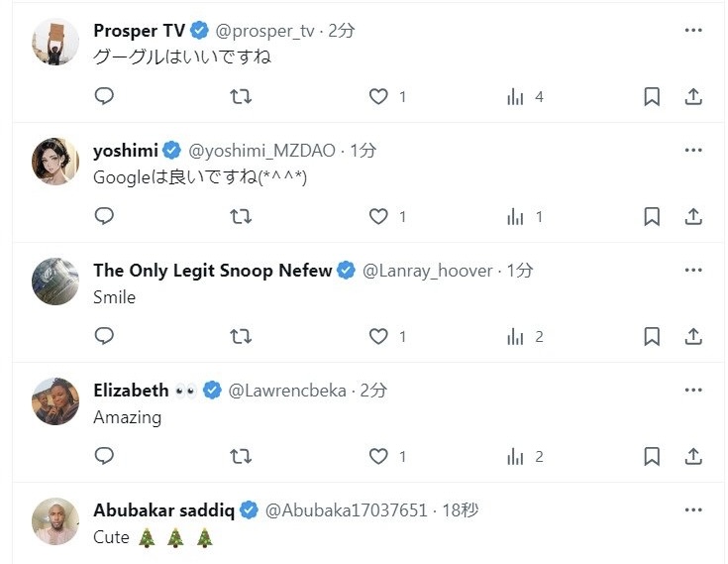Share yoshimi's tweet
Screen dimensions: 728x564
pyautogui.click(x=693, y=216)
